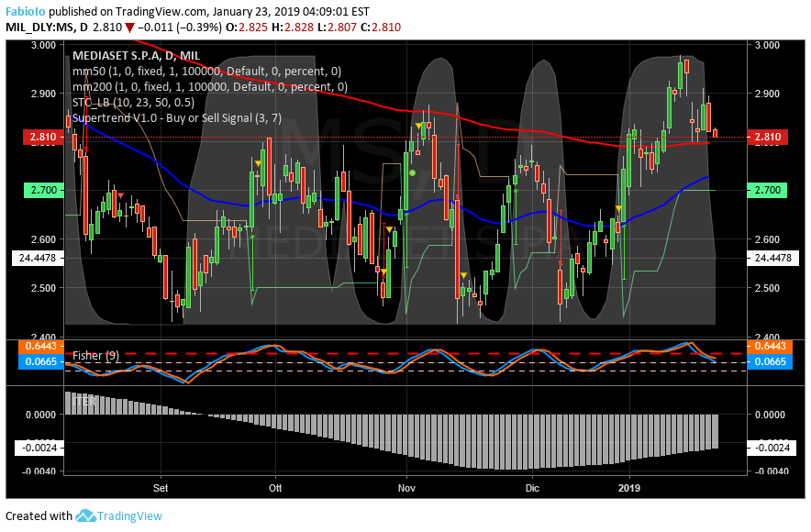Click the O:2.825 open value in header
Viewport: 811px width, 532px height.
tap(247, 28)
